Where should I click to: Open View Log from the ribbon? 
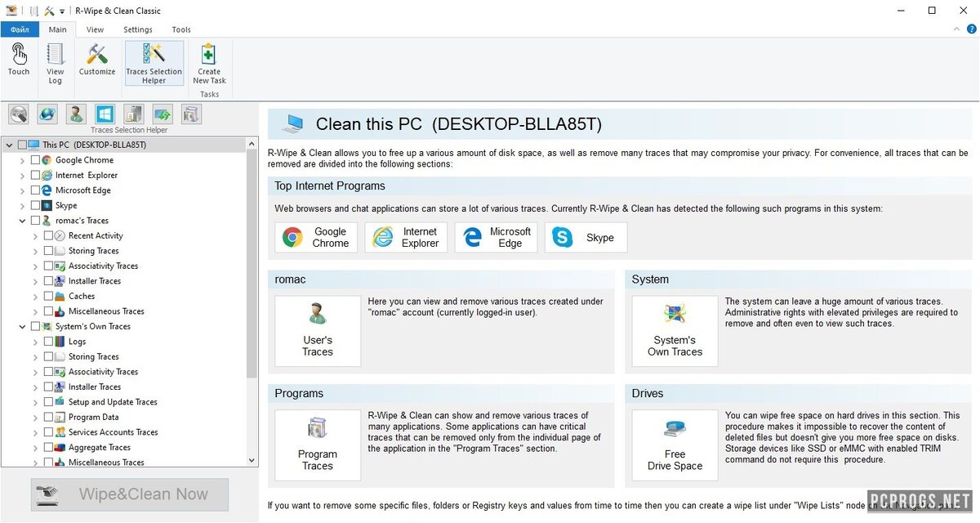[x=55, y=64]
